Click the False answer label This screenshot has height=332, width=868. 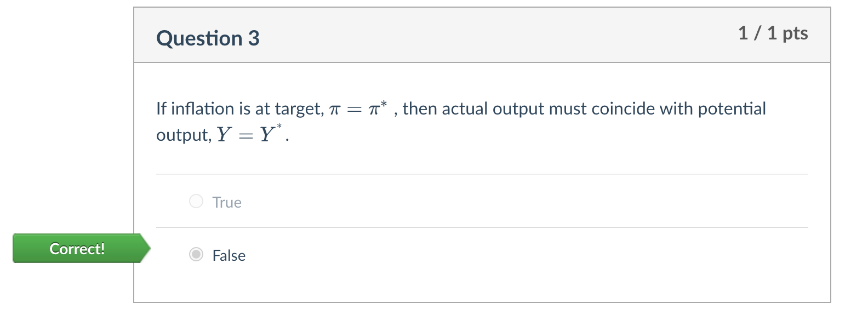click(229, 255)
